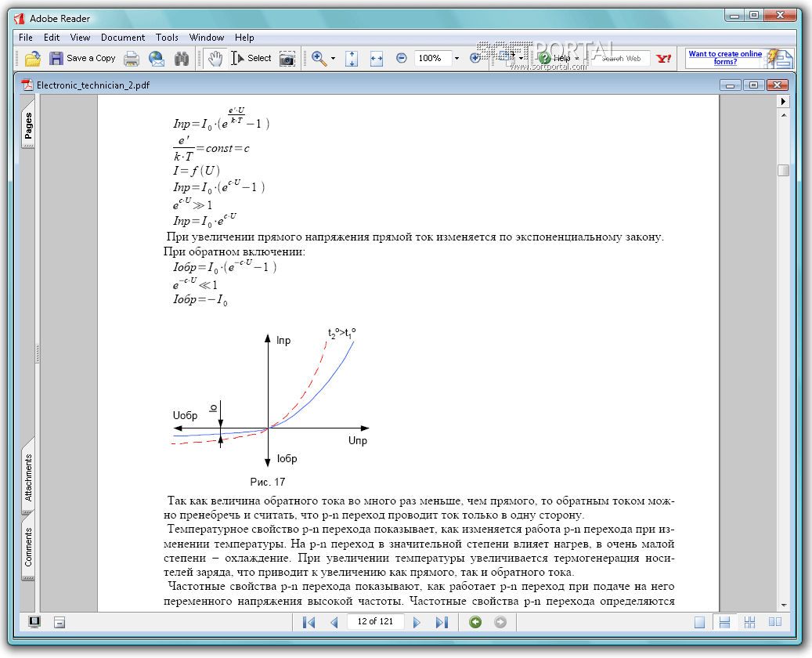
Task: Click the 100% zoom value field
Action: (x=433, y=59)
